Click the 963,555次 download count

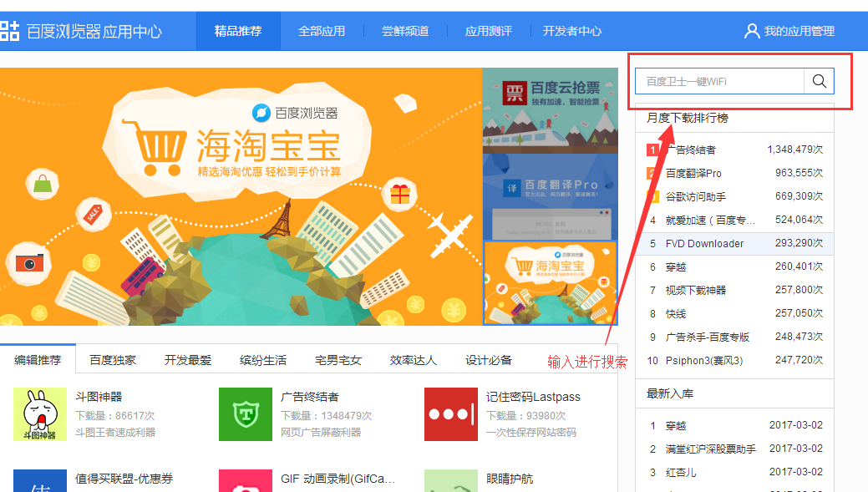(x=799, y=173)
